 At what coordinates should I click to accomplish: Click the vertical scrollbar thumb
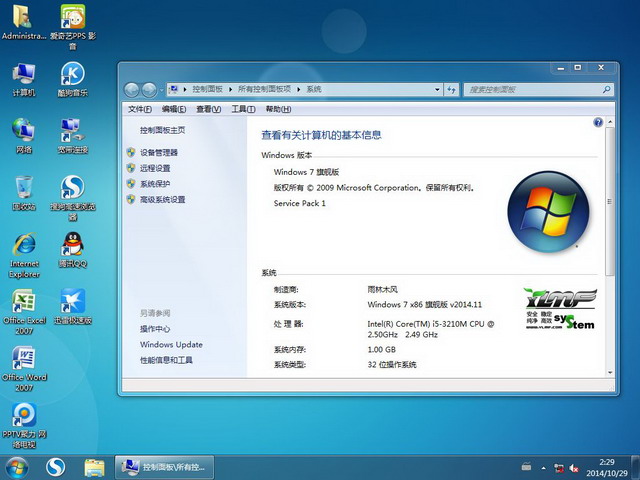pyautogui.click(x=609, y=202)
